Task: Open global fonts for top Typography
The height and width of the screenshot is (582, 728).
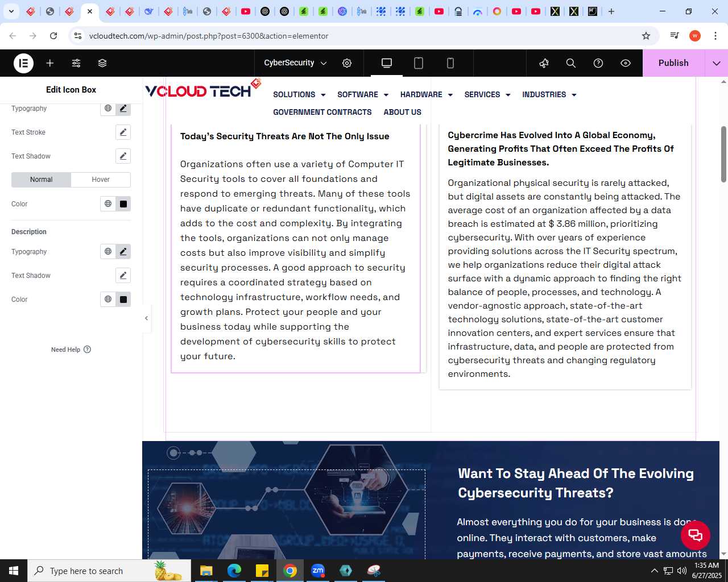Action: (x=108, y=108)
